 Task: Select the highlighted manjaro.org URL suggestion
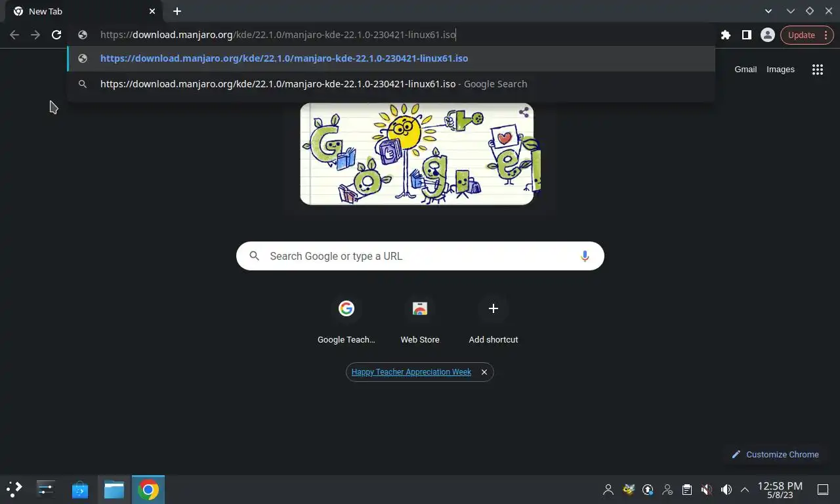[x=390, y=58]
